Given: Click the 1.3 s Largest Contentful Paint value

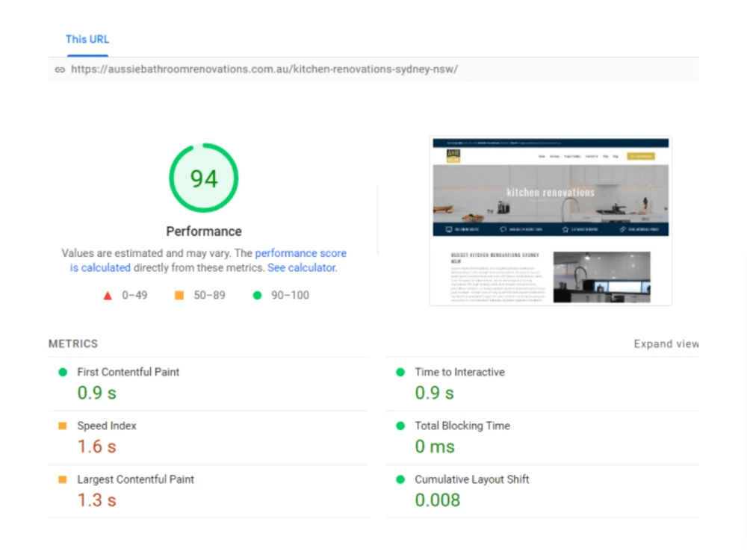Looking at the screenshot, I should click(96, 500).
